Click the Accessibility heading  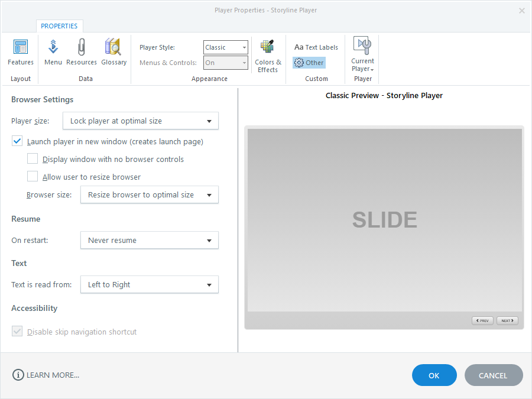(x=34, y=308)
